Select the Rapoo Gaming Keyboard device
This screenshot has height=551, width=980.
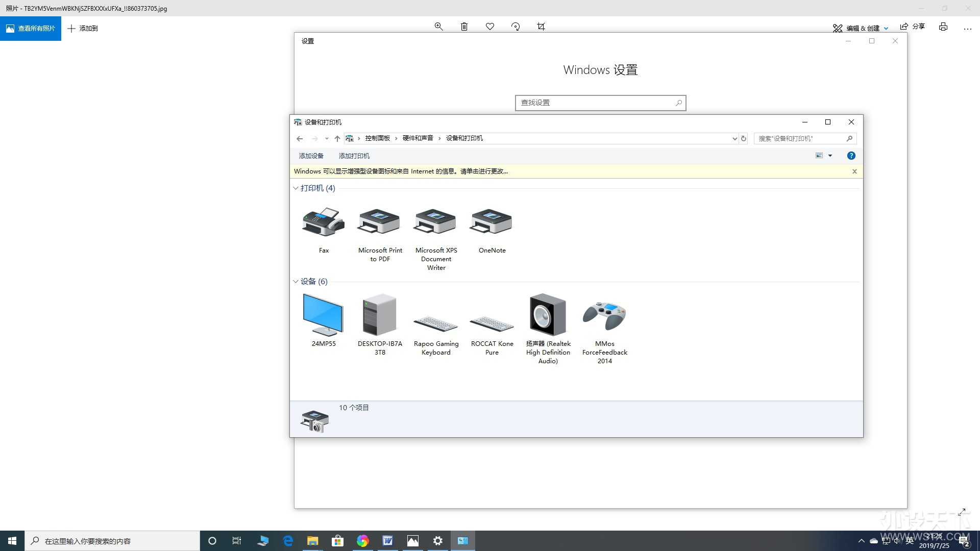[436, 324]
